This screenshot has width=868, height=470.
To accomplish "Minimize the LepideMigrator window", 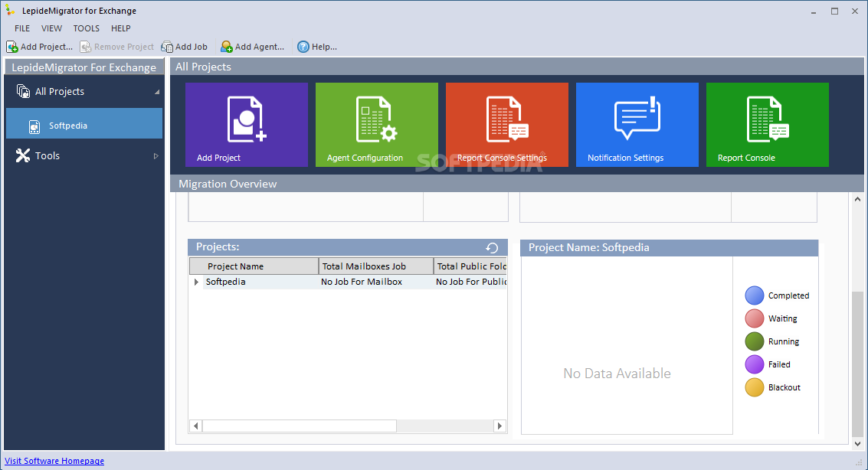I will [x=814, y=11].
